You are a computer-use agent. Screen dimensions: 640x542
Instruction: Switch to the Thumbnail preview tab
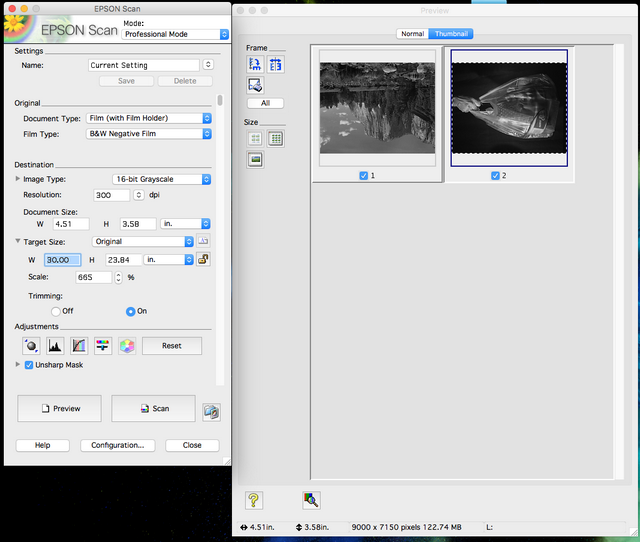click(451, 34)
